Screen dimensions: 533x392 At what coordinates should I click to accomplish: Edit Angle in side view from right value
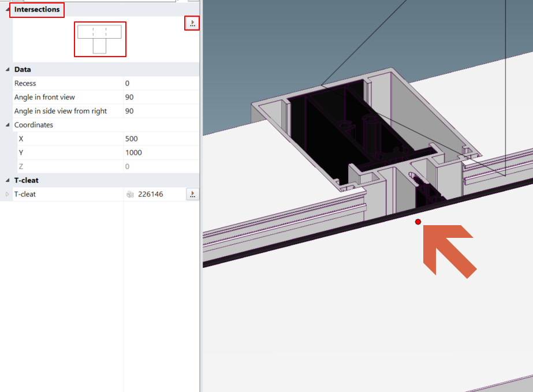[x=161, y=111]
